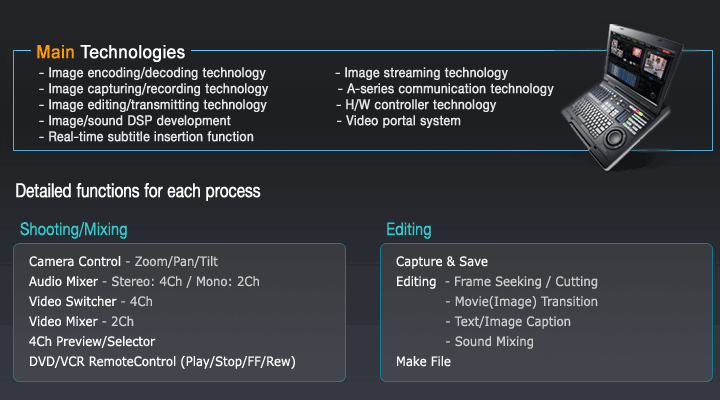Click Image streaming technology item
The width and height of the screenshot is (720, 400).
(x=426, y=73)
